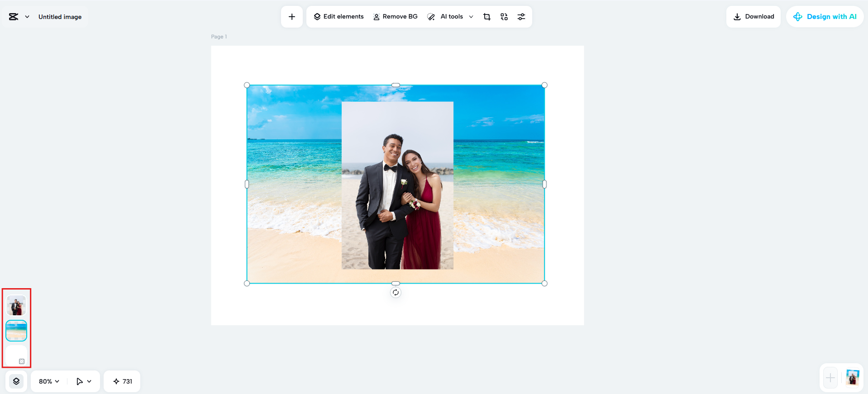Select the beach layer thumbnail
The height and width of the screenshot is (394, 868).
pyautogui.click(x=16, y=331)
